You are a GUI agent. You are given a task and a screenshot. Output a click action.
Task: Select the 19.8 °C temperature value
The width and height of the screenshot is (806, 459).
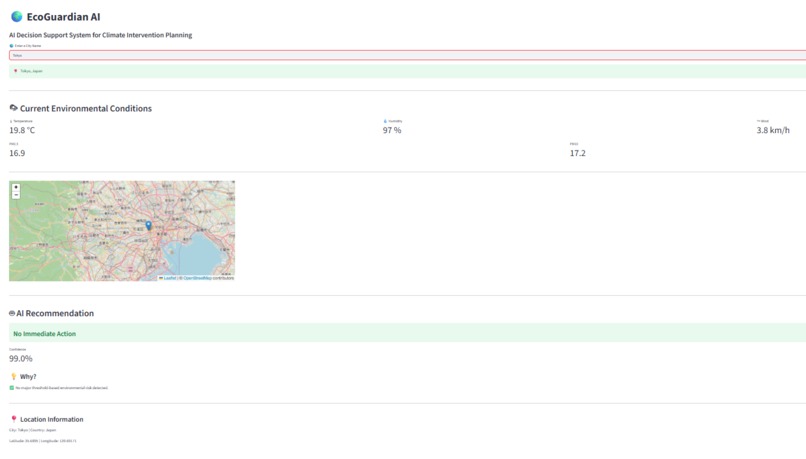coord(22,130)
